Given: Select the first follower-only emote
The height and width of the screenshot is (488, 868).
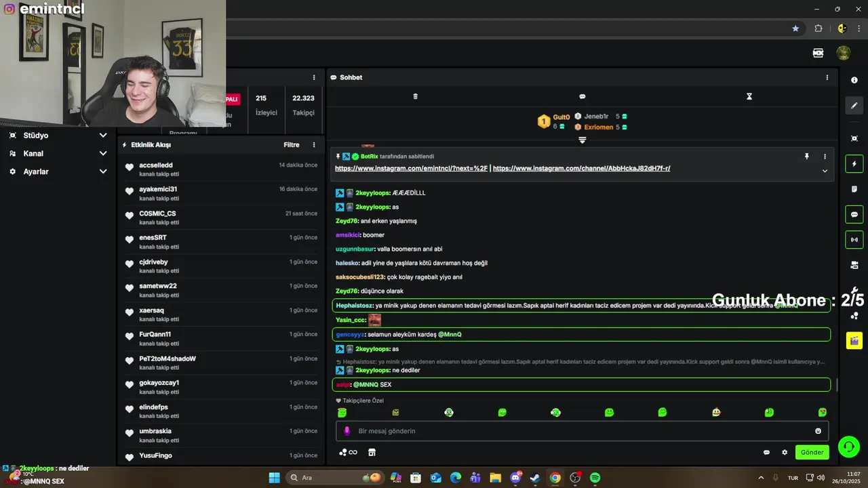Looking at the screenshot, I should 342,412.
